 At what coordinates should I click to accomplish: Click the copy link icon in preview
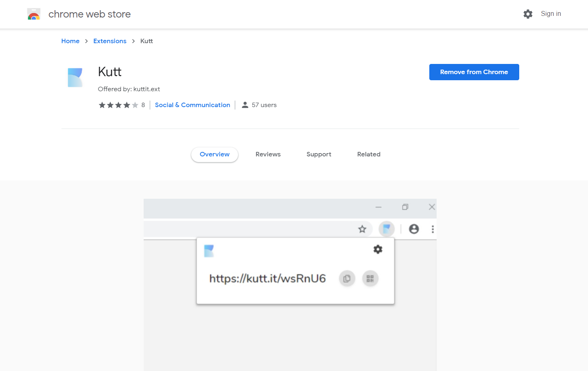pyautogui.click(x=347, y=279)
